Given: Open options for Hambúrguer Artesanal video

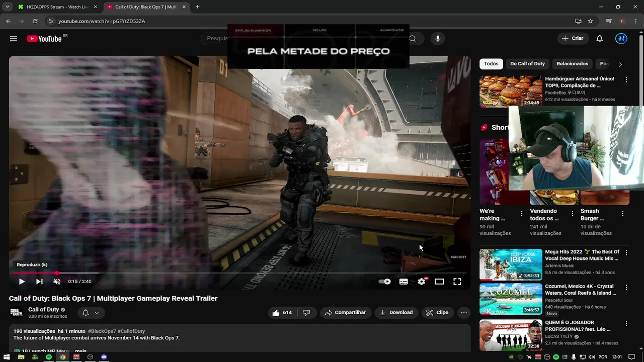Looking at the screenshot, I should pyautogui.click(x=626, y=80).
